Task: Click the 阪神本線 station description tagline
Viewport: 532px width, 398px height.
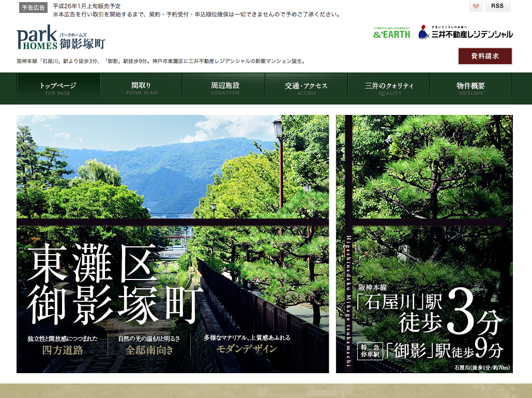Action: 160,61
